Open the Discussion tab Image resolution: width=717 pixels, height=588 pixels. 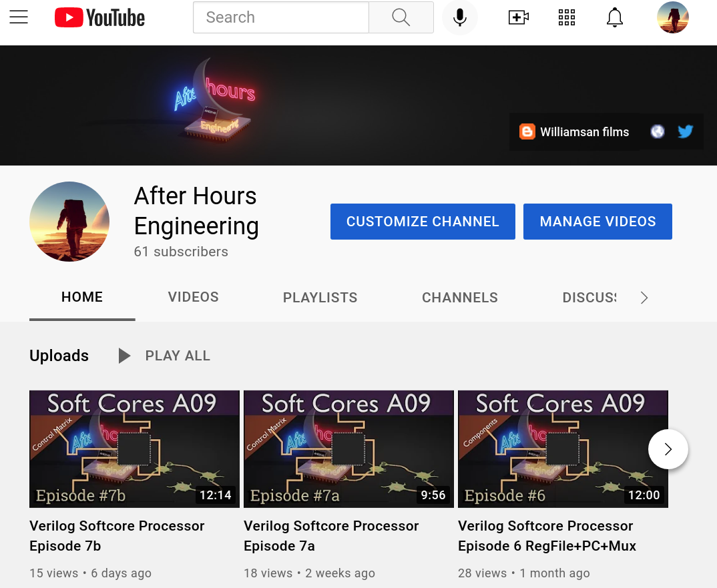click(589, 298)
